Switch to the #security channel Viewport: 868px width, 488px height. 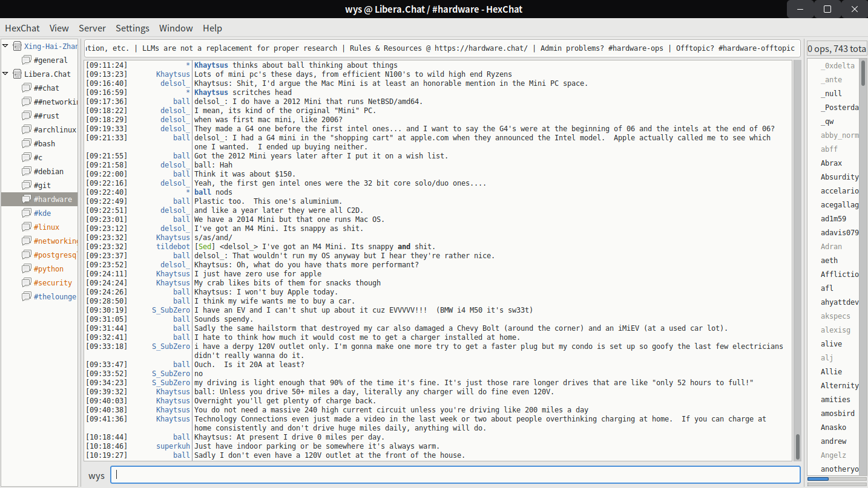point(53,283)
